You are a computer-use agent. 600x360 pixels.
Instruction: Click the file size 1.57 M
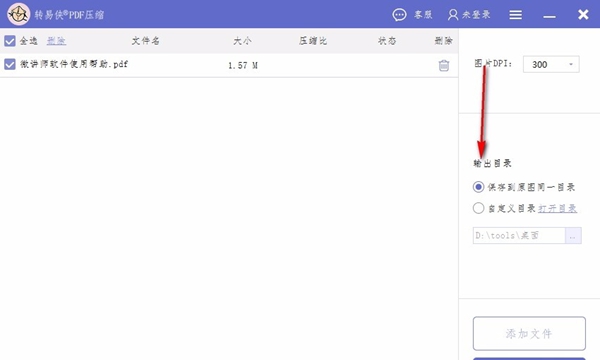point(243,65)
